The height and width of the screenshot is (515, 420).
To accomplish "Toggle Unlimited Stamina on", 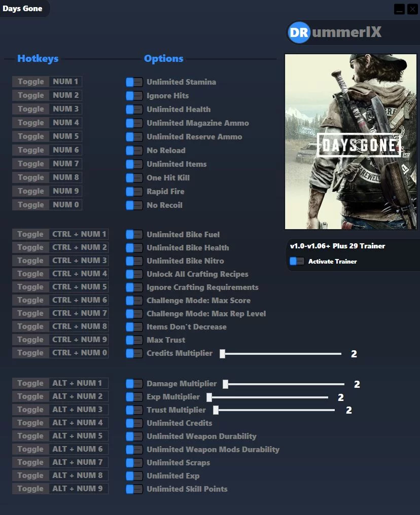I will (134, 82).
